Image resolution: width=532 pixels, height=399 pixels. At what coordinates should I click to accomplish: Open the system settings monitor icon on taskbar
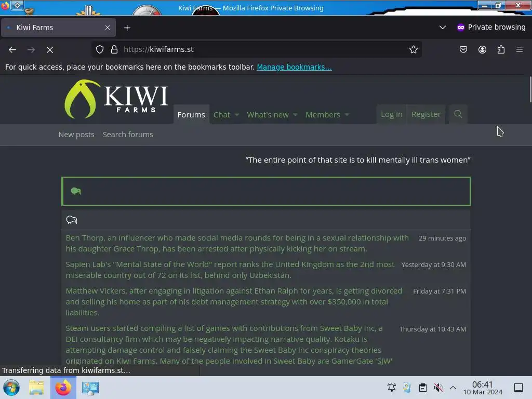(x=90, y=388)
